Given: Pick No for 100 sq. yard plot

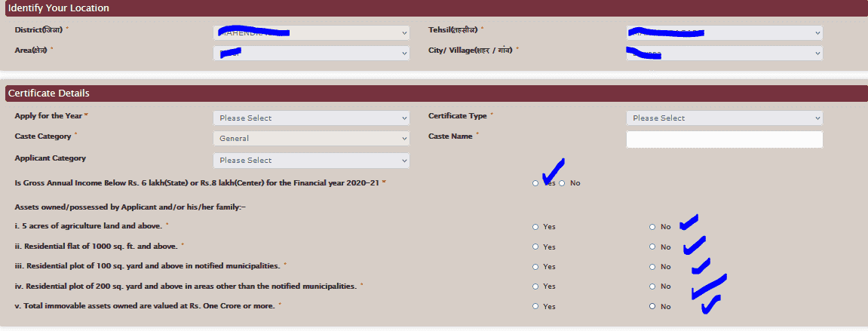Looking at the screenshot, I should 652,266.
